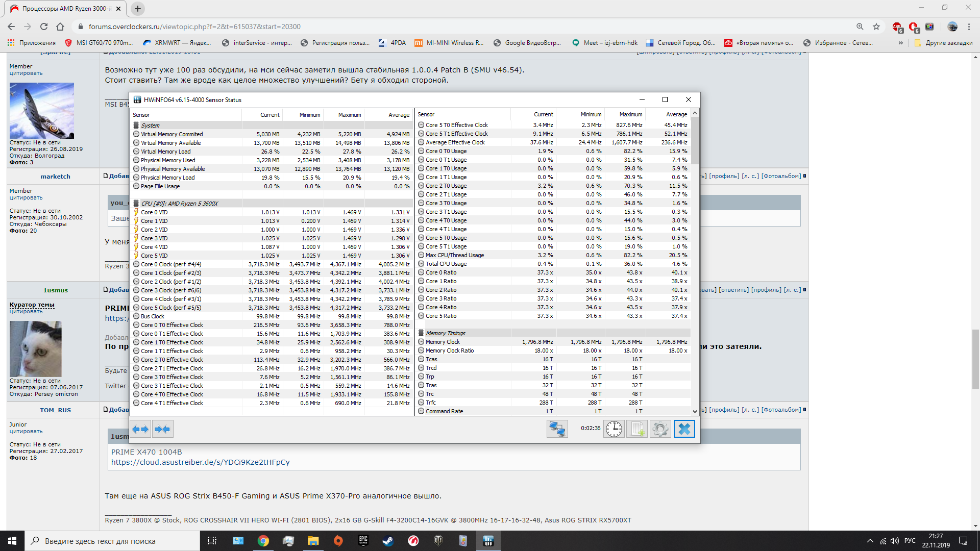Viewport: 980px width, 551px height.
Task: Open the Другие закладки bookmarks folder
Action: tap(943, 43)
